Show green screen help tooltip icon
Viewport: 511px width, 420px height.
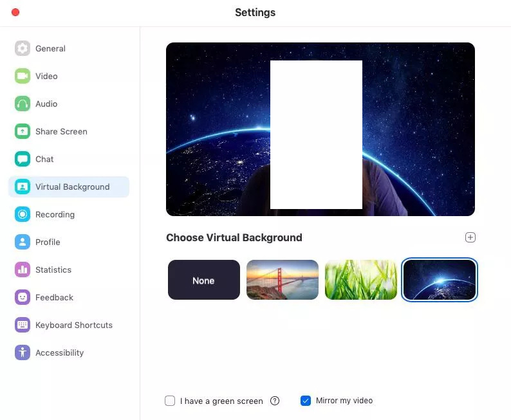[x=275, y=401]
